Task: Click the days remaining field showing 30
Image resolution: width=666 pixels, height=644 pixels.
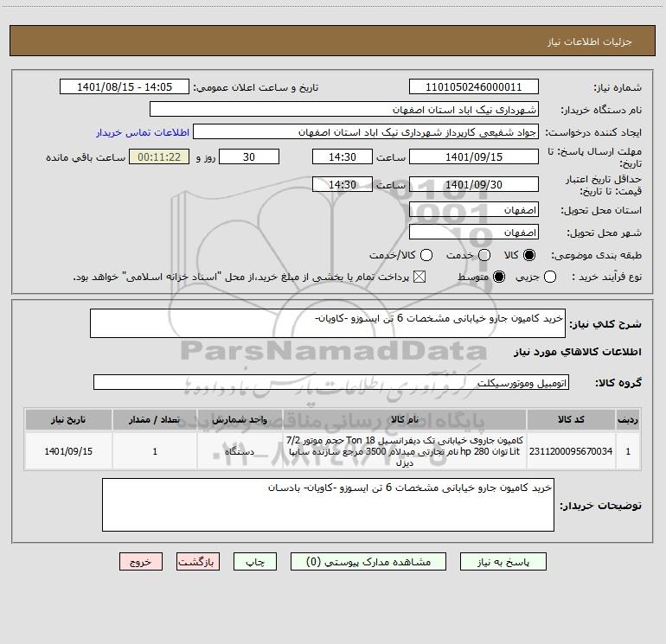Action: [x=249, y=156]
